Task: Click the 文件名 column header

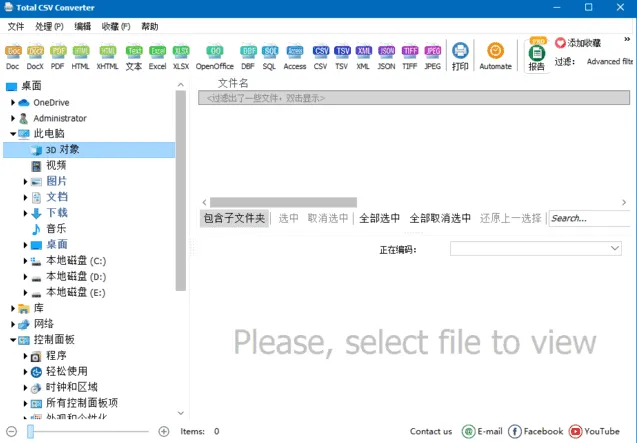Action: coord(233,83)
